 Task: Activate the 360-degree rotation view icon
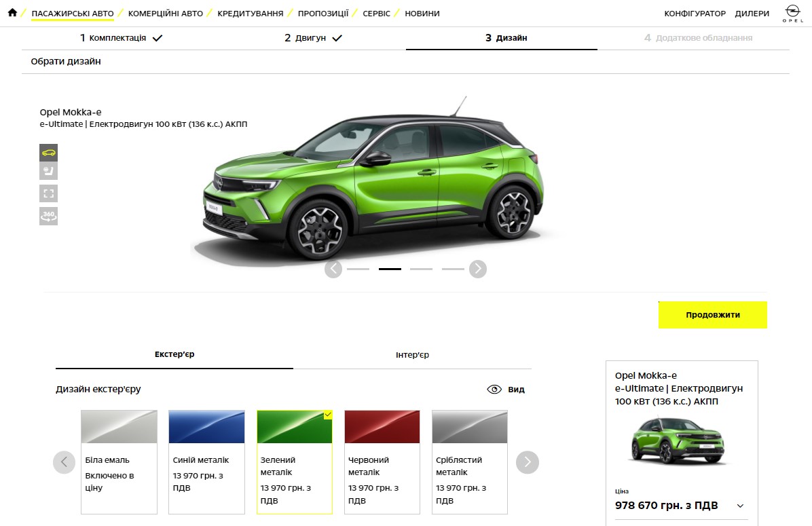48,216
